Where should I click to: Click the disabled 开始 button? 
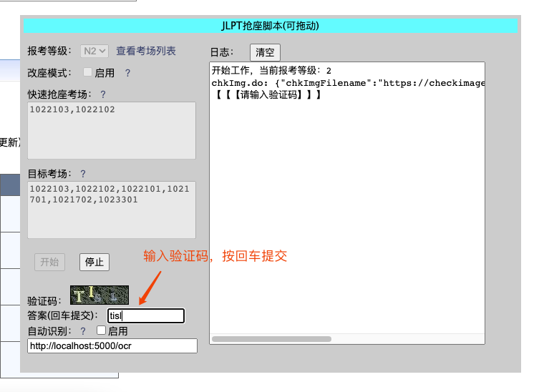pyautogui.click(x=49, y=262)
